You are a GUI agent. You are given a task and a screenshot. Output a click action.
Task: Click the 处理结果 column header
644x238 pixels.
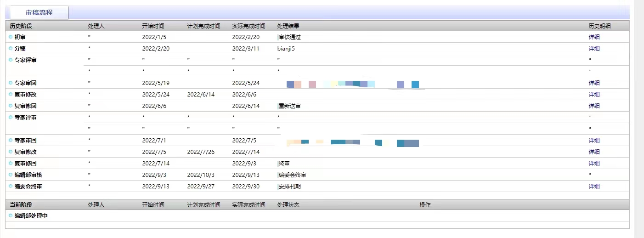(x=288, y=26)
